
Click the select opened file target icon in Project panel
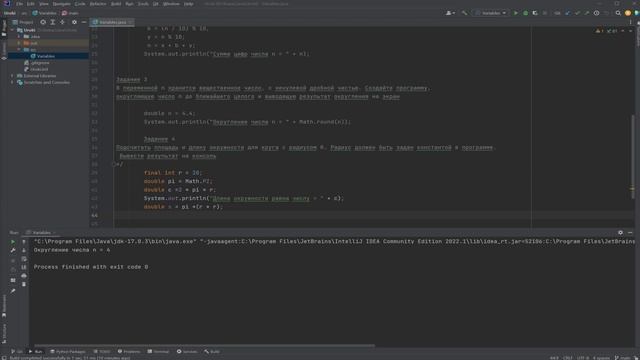[x=43, y=22]
